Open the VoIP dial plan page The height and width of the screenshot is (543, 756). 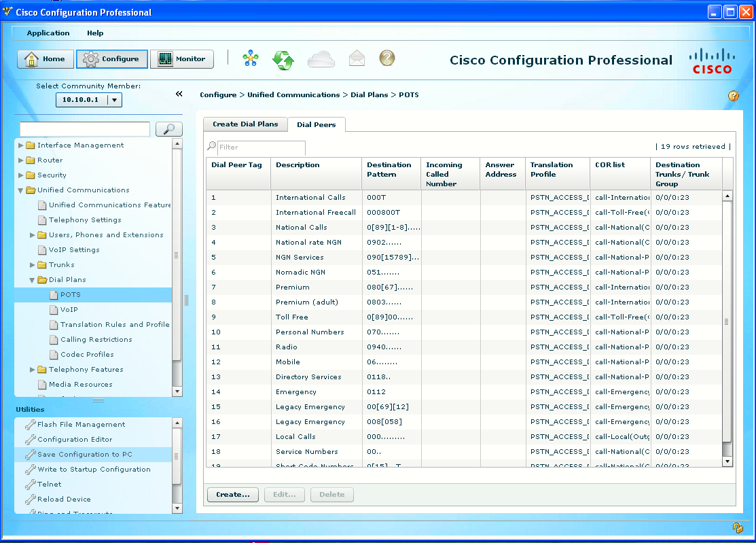[69, 310]
